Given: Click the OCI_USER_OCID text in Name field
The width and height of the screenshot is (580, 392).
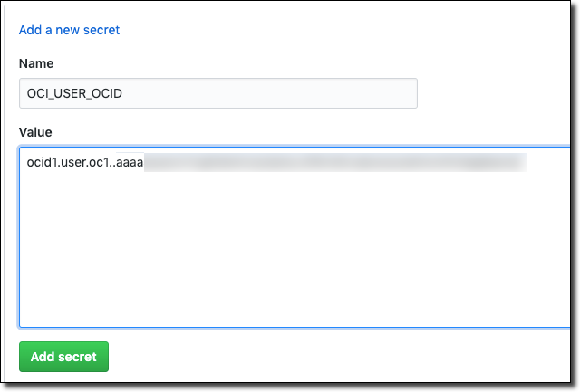Looking at the screenshot, I should point(71,93).
